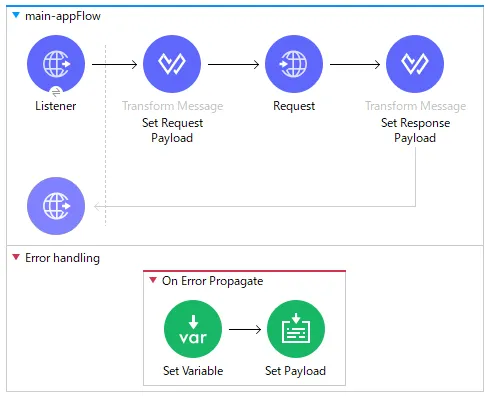490x396 pixels.
Task: Select the HTTP Request component icon
Action: (294, 64)
